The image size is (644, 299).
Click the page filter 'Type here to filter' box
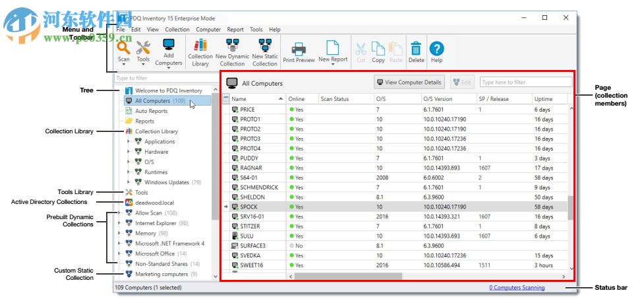(x=526, y=83)
